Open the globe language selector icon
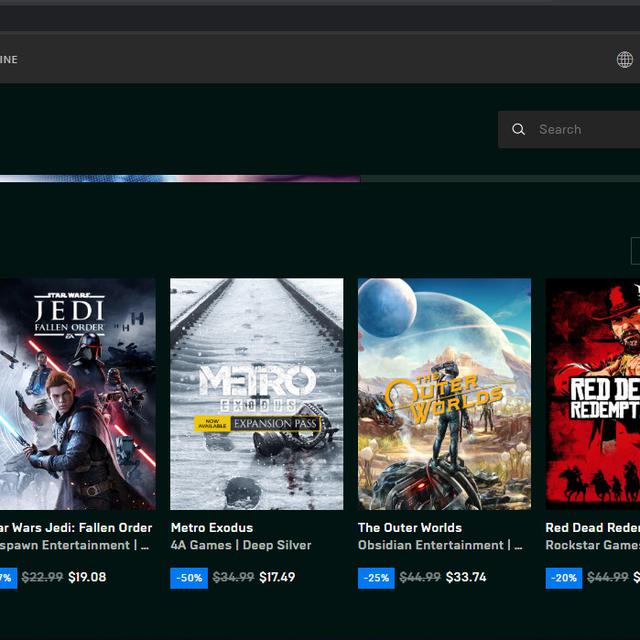Screen dimensions: 640x640 (x=624, y=60)
